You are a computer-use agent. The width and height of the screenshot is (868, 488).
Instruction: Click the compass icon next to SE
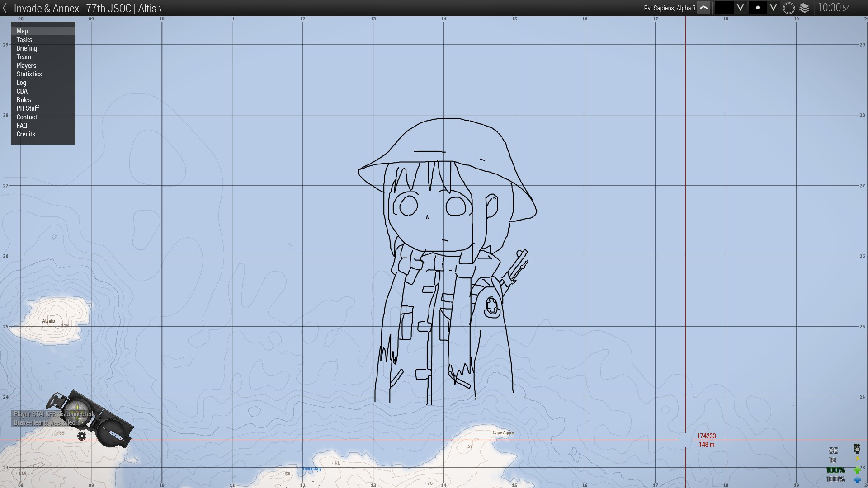click(857, 449)
